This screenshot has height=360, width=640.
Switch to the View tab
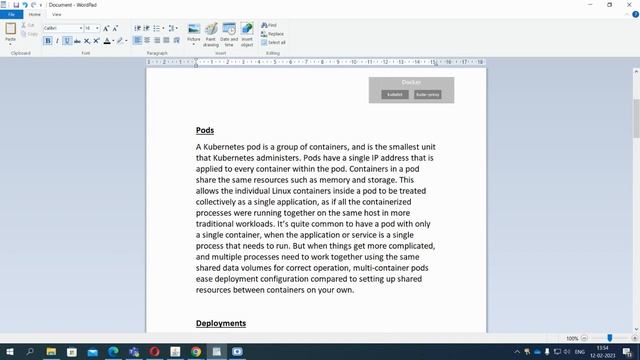56,14
